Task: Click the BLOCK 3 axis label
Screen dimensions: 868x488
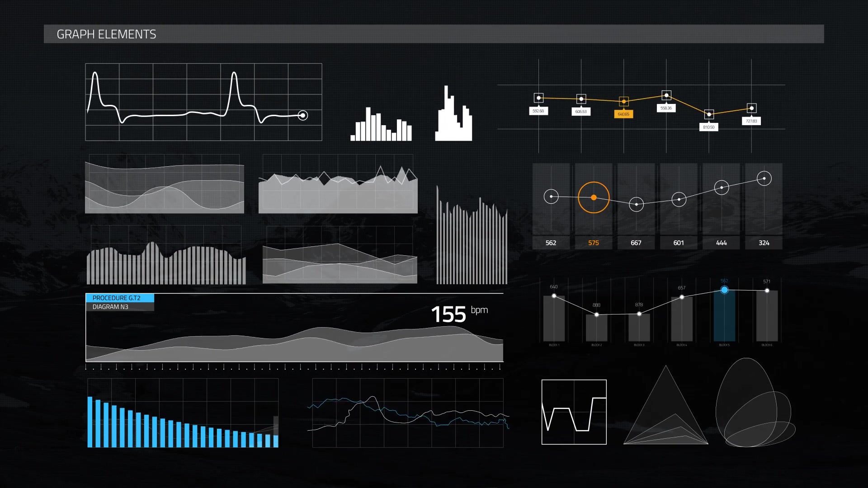Action: point(639,345)
